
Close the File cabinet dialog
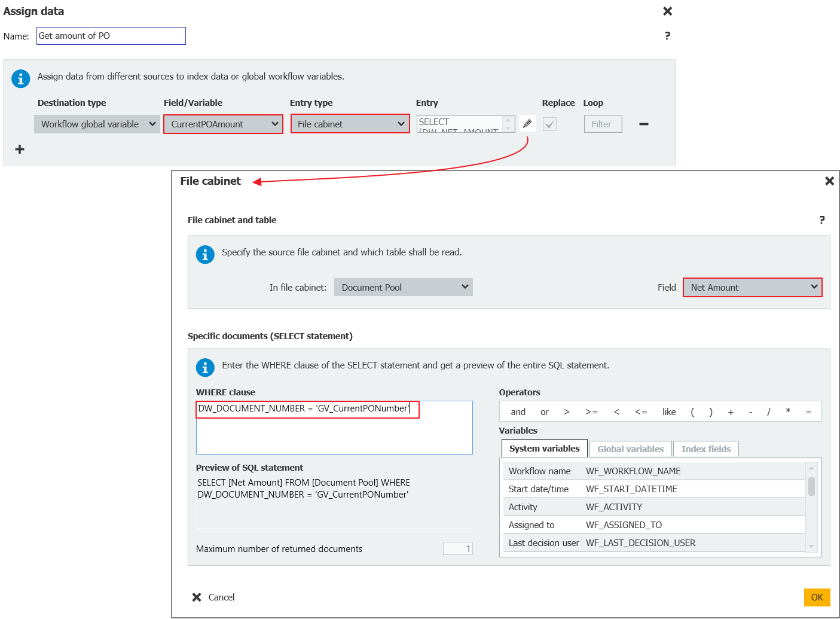tap(829, 181)
